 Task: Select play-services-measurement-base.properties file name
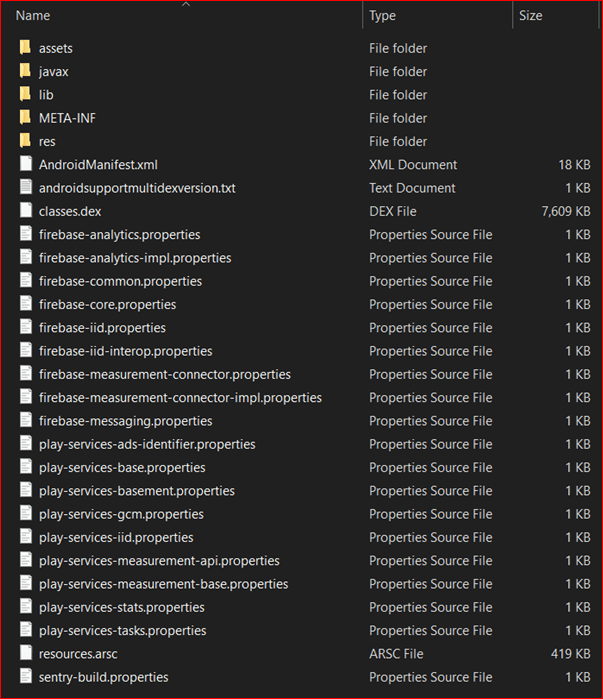164,584
